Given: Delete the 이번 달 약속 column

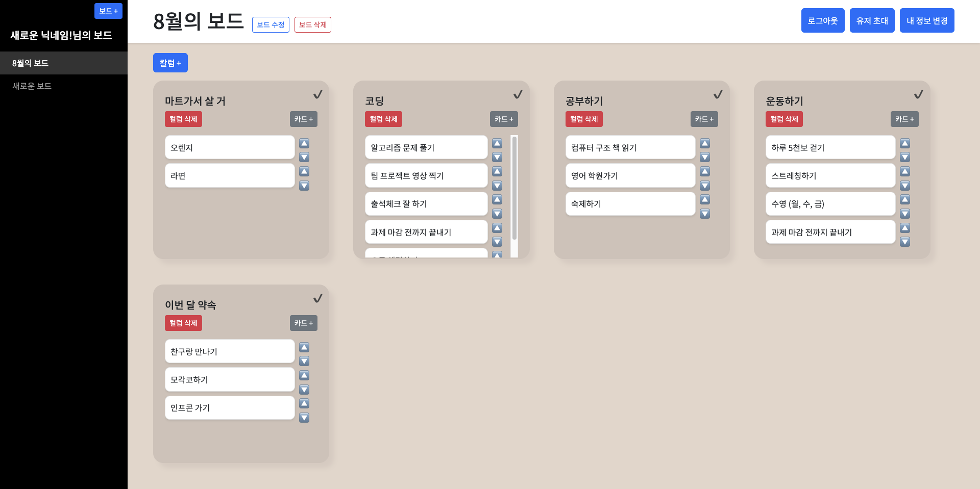Looking at the screenshot, I should coord(183,323).
